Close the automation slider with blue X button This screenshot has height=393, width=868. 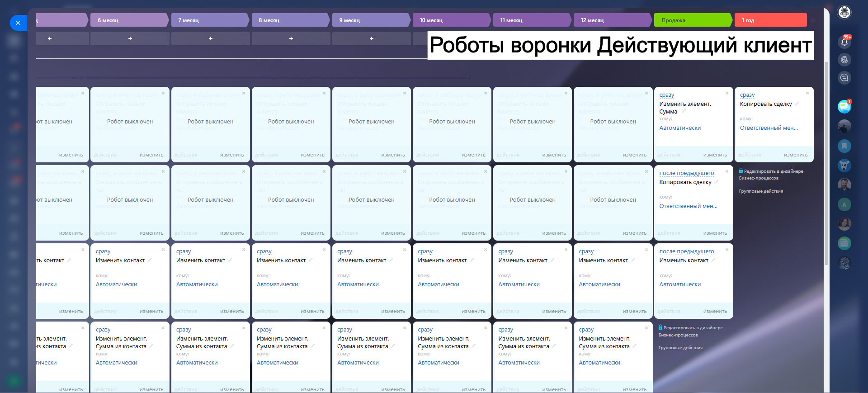(18, 23)
